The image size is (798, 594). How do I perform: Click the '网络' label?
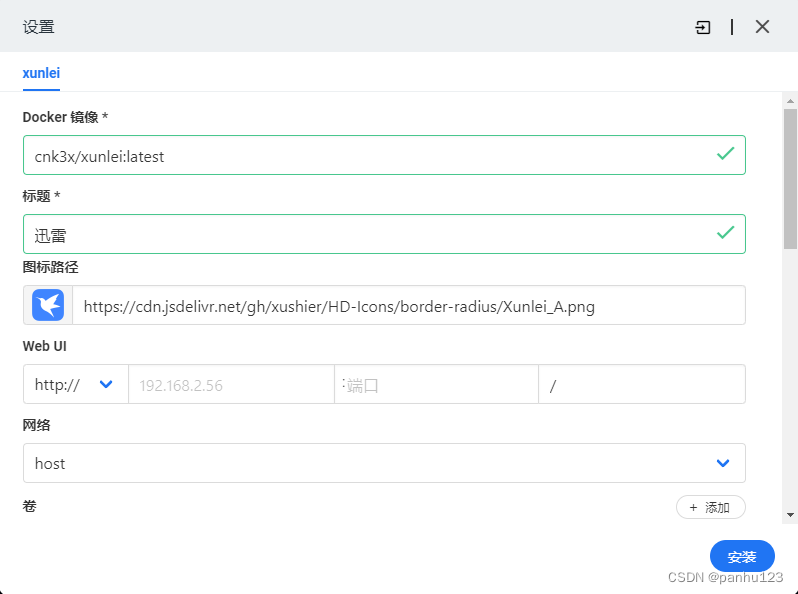point(36,425)
